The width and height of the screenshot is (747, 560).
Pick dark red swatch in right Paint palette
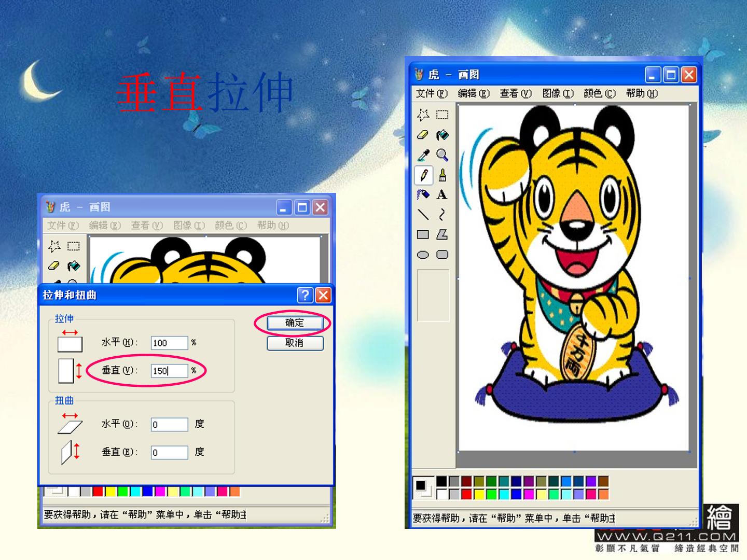click(466, 481)
